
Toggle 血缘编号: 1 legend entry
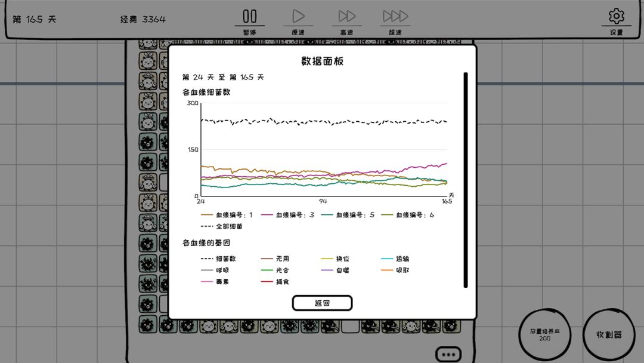click(227, 215)
